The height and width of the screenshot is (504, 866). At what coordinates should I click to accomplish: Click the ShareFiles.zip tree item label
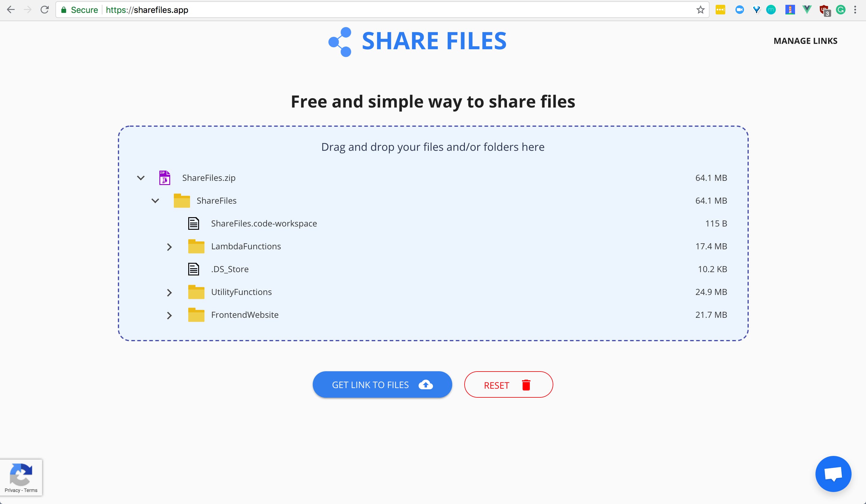208,178
